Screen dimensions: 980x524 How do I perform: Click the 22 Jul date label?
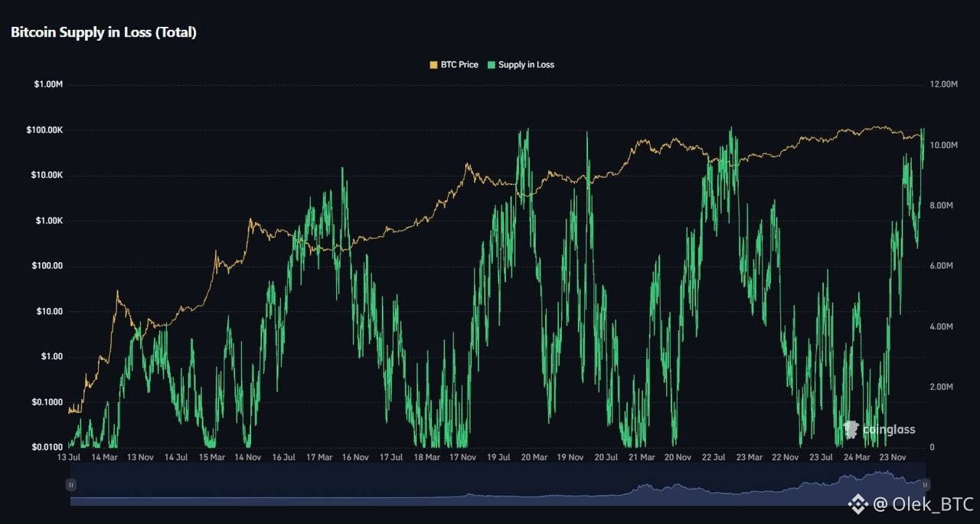coord(714,457)
